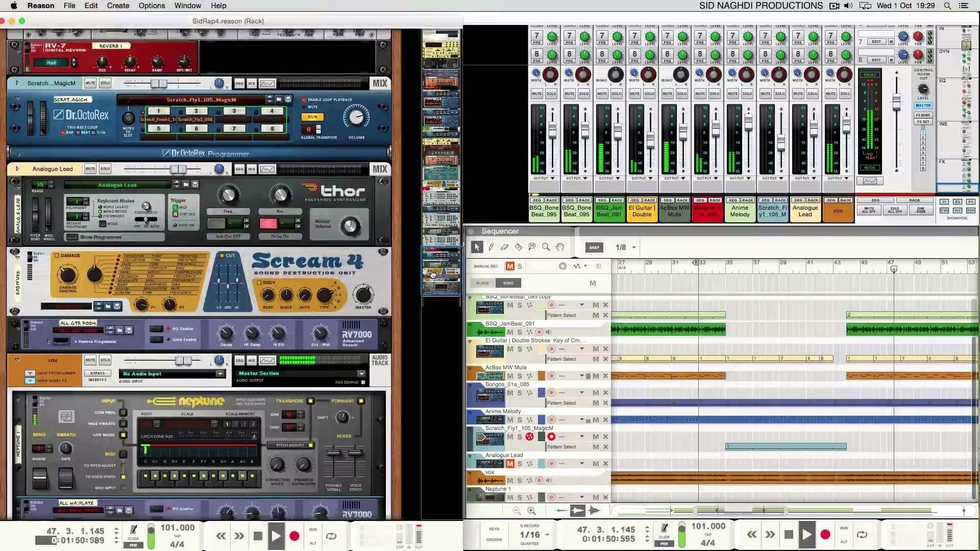Open the Options menu
This screenshot has height=551, width=980.
click(x=152, y=6)
